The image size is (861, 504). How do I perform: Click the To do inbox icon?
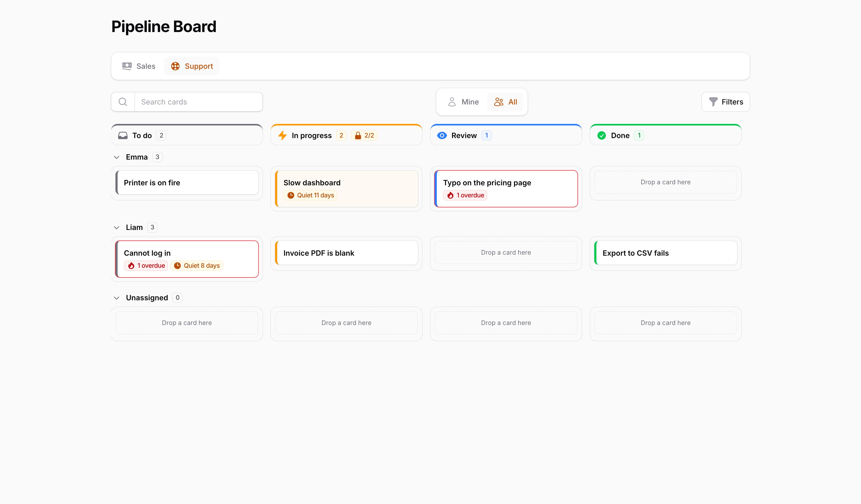(123, 136)
